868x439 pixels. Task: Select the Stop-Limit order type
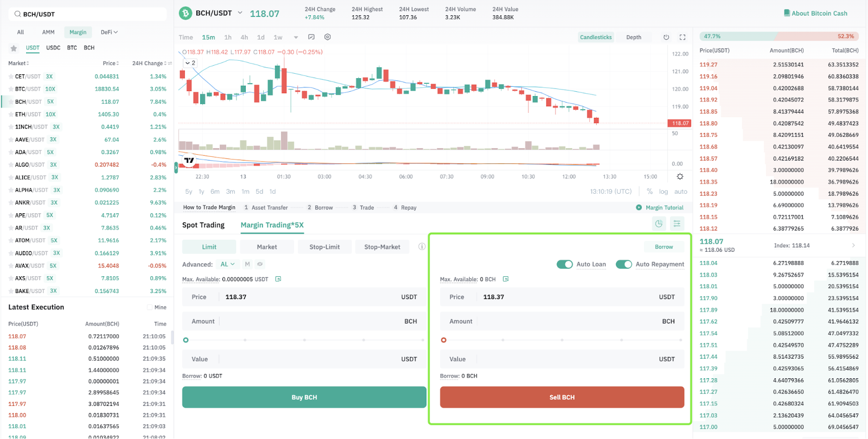(324, 247)
